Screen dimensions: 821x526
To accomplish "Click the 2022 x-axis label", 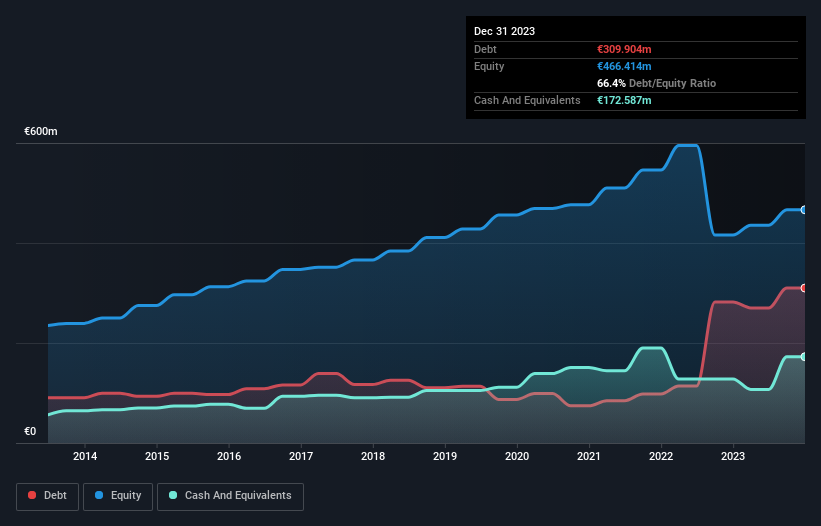I will 661,456.
